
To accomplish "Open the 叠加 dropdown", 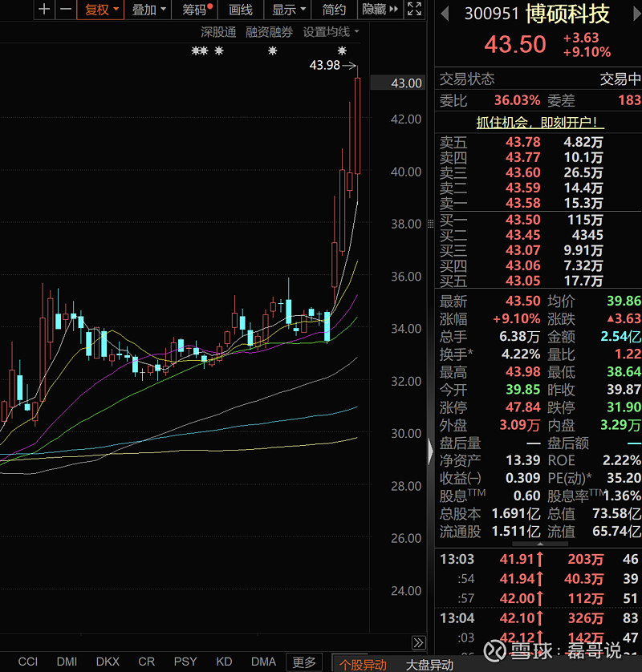I will 148,10.
